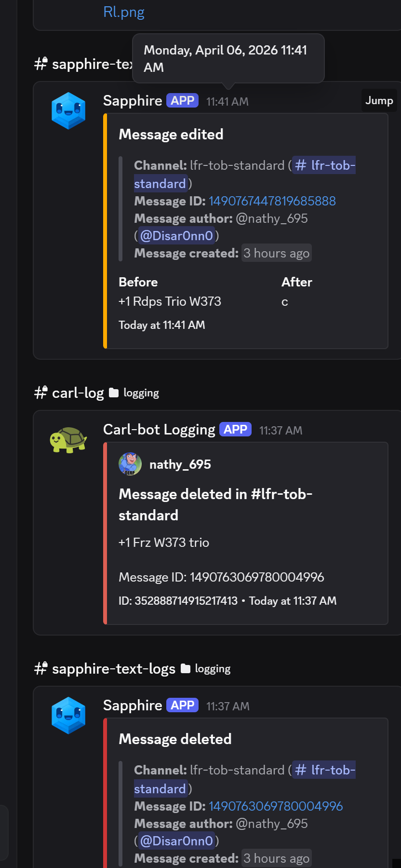
Task: Click the @Disar0nn0 mention in the Message edited embed
Action: [176, 235]
